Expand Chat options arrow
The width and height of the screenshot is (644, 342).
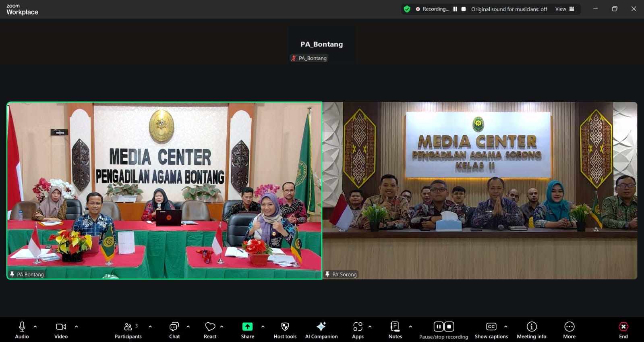click(188, 327)
